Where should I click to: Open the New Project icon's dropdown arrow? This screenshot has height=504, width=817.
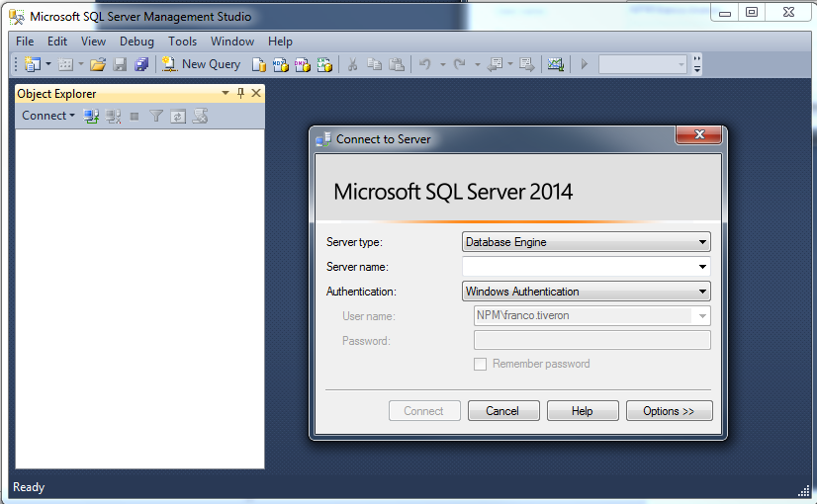[x=48, y=64]
